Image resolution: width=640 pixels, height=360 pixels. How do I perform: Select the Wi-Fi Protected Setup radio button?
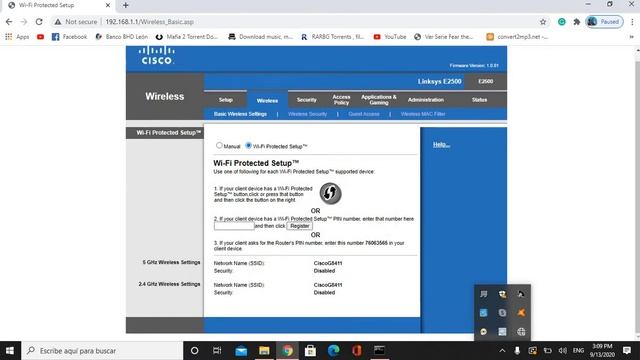tap(248, 145)
